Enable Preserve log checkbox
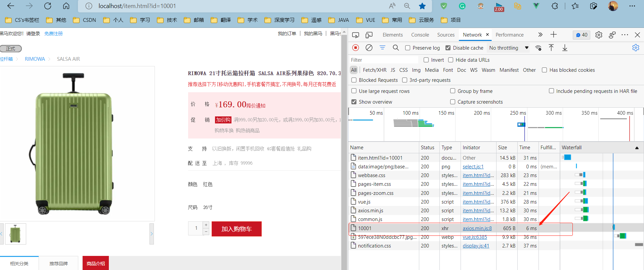This screenshot has width=644, height=270. [x=407, y=48]
